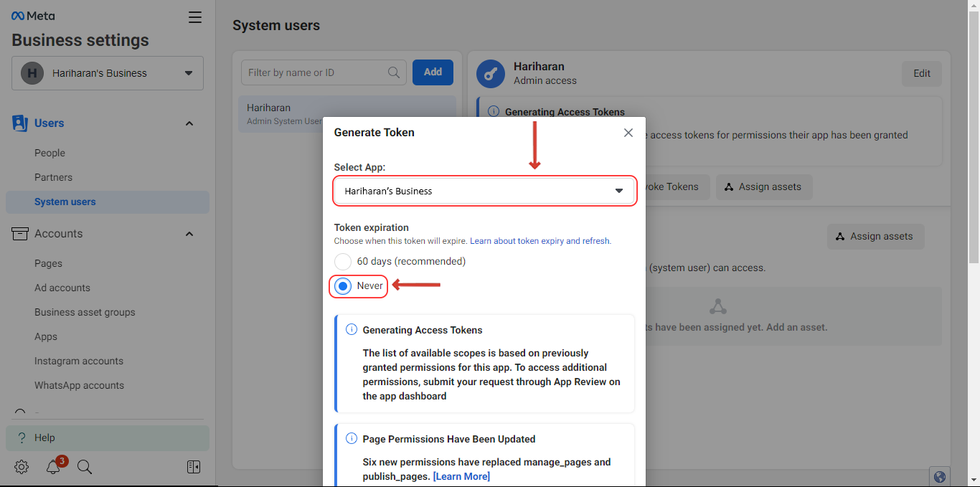This screenshot has width=980, height=487.
Task: Click the Filter by name or ID field
Action: pyautogui.click(x=324, y=72)
